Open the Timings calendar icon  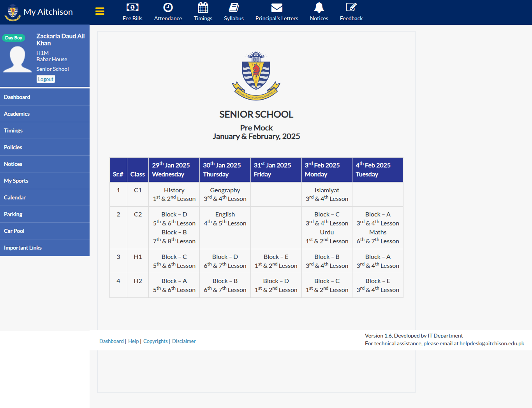coord(203,7)
